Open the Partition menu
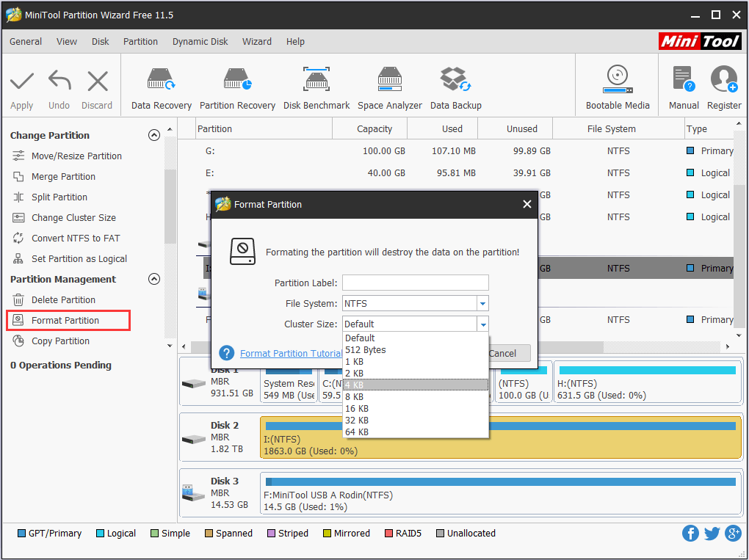 coord(140,42)
